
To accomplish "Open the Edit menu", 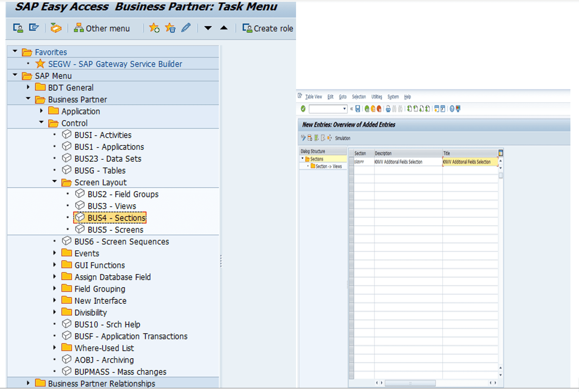I will point(330,97).
